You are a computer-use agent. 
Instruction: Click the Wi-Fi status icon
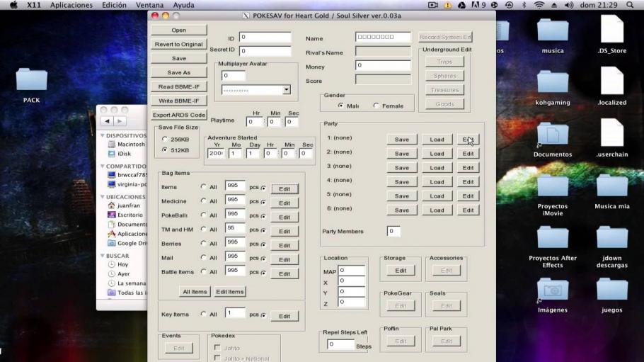click(x=539, y=5)
